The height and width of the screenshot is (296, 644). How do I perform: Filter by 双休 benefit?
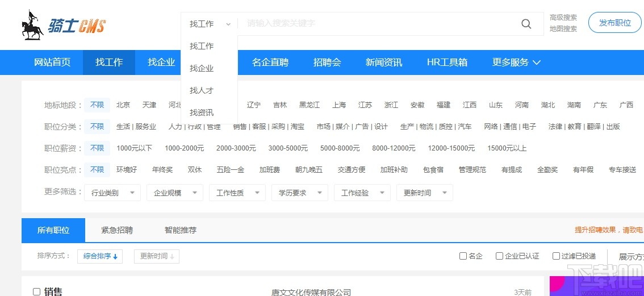[x=195, y=169]
